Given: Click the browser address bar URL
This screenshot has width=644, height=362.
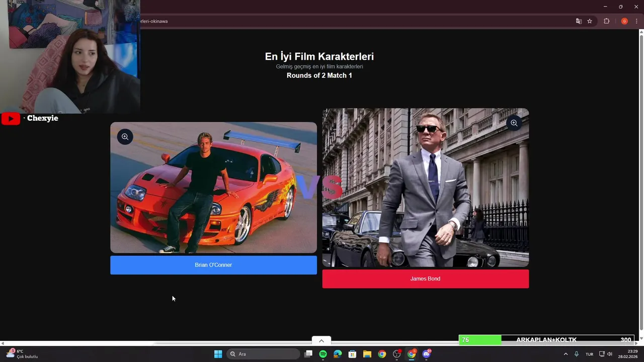Looking at the screenshot, I should [x=154, y=21].
